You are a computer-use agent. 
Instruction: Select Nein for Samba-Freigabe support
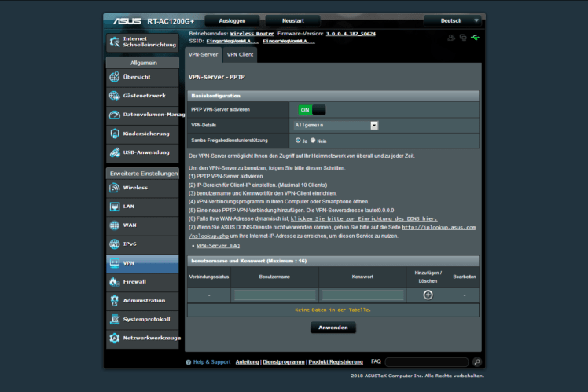313,140
